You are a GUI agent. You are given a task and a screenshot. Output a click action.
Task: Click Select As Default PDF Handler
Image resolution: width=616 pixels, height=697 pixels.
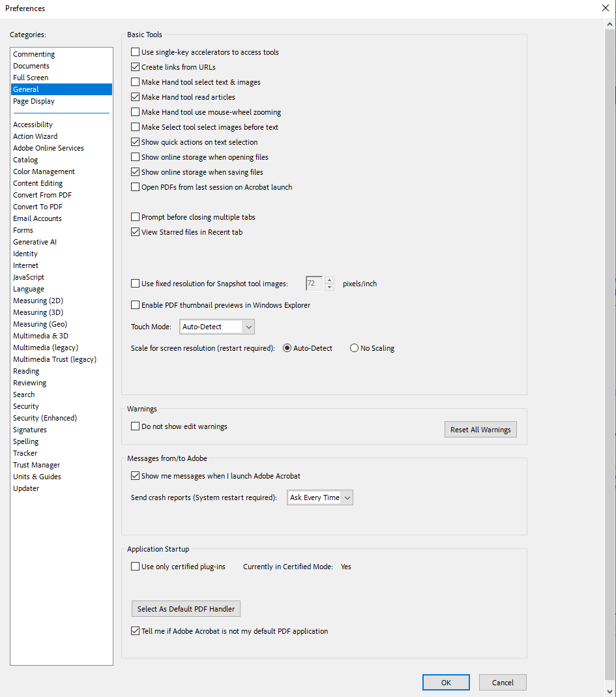coord(185,608)
